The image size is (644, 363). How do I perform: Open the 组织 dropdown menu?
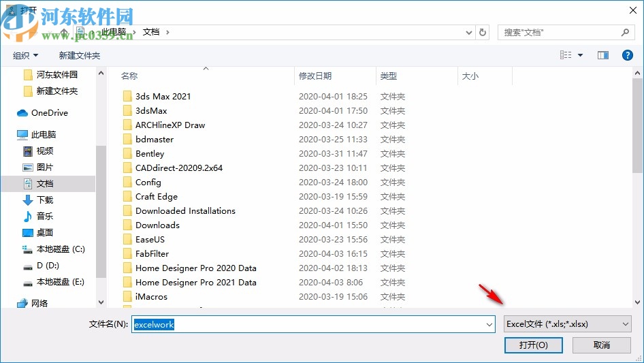coord(25,55)
